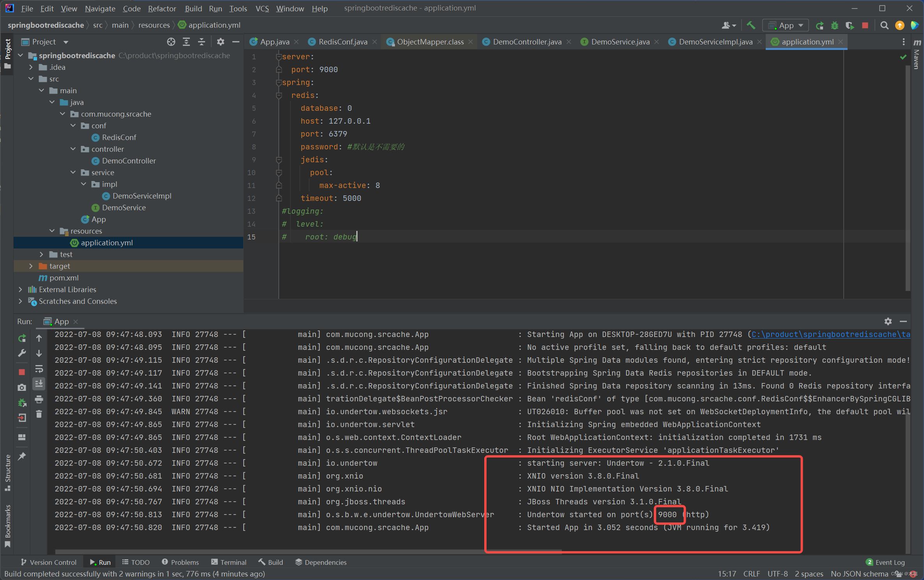Image resolution: width=924 pixels, height=580 pixels.
Task: Expand Scratches and Consoles
Action: 20,301
